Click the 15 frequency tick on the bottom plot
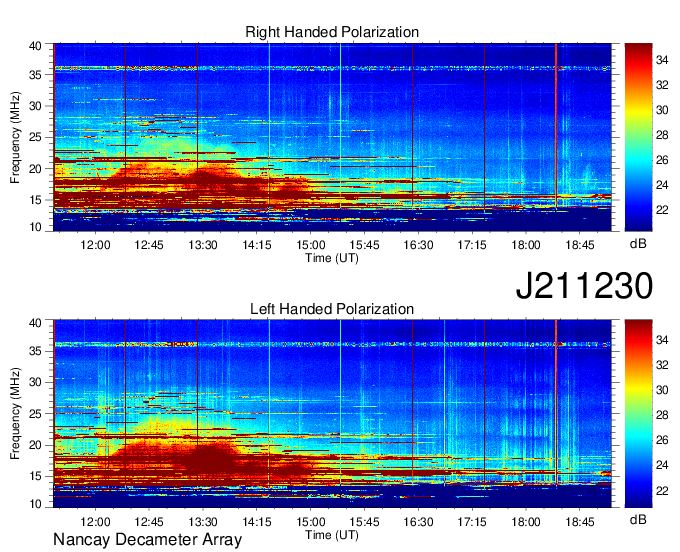 pos(36,476)
